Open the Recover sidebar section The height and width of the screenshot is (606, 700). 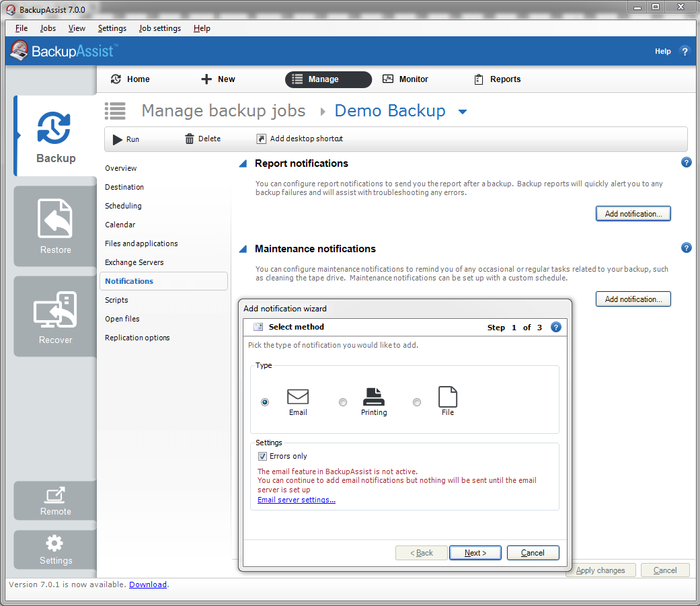[55, 316]
